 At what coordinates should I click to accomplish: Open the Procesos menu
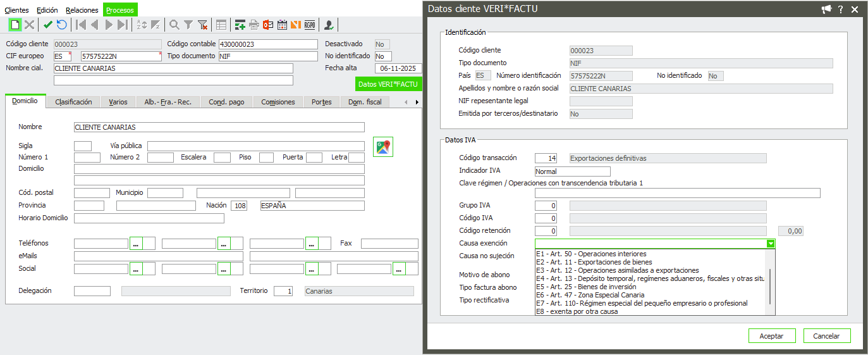tap(119, 10)
